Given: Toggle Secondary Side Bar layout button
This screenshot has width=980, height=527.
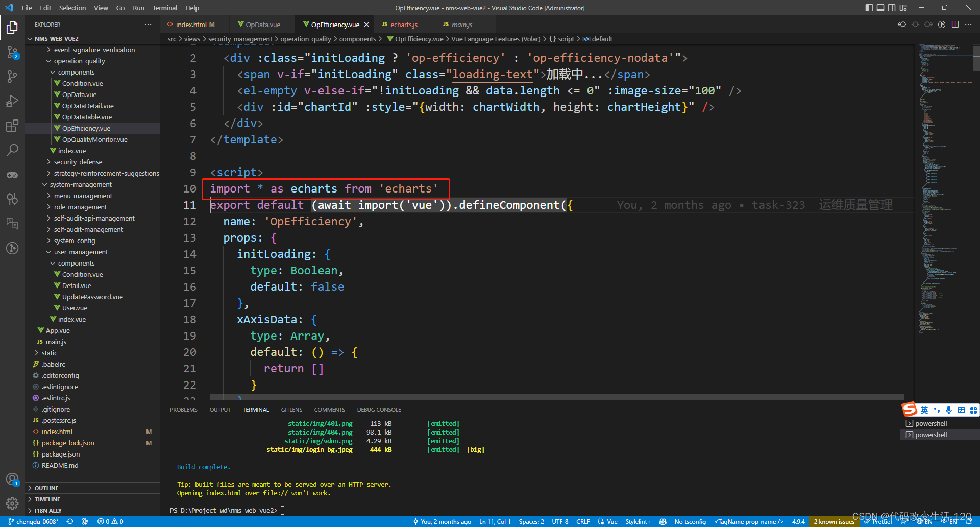Looking at the screenshot, I should pyautogui.click(x=892, y=8).
